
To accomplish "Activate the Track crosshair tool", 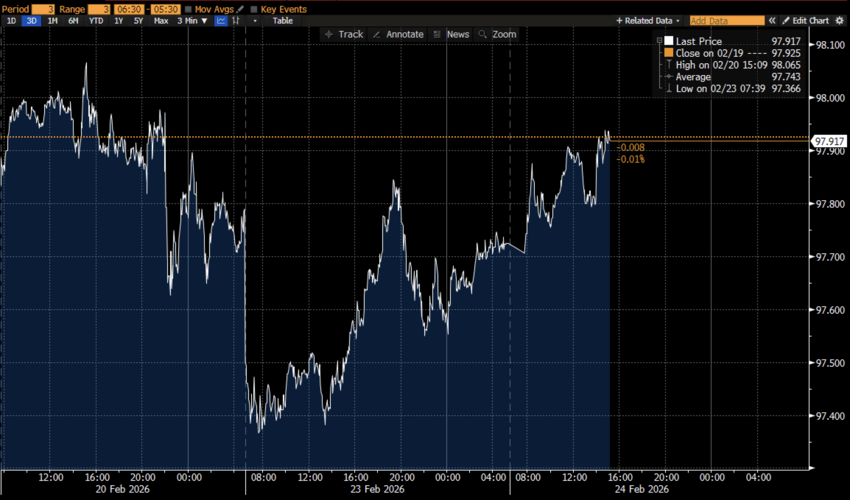I will [343, 34].
